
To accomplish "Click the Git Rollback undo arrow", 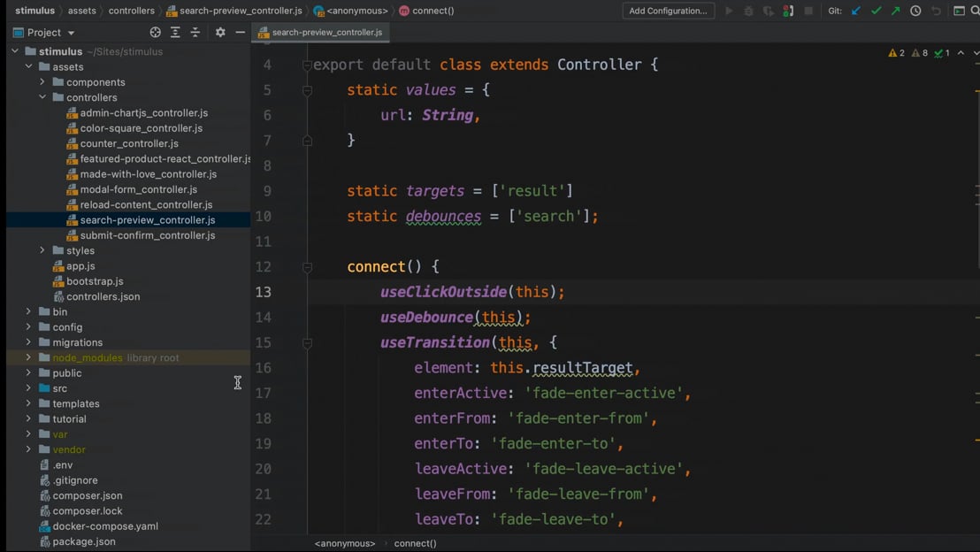I will 936,11.
